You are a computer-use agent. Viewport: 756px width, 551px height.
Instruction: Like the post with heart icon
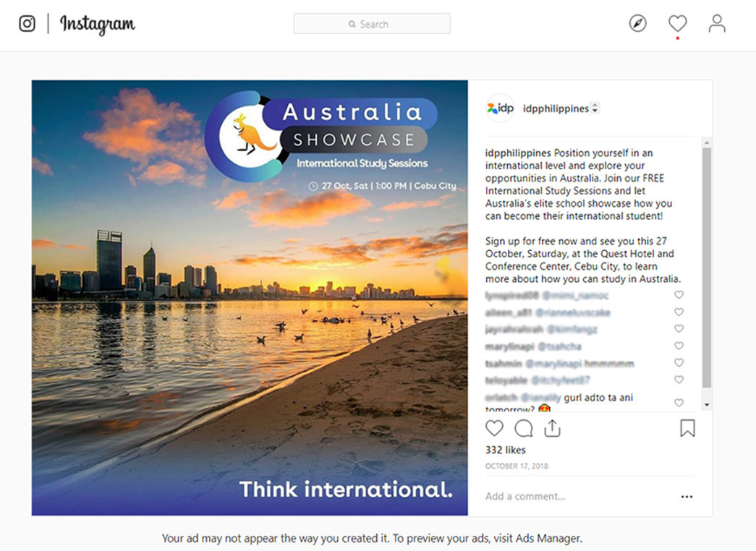(494, 428)
